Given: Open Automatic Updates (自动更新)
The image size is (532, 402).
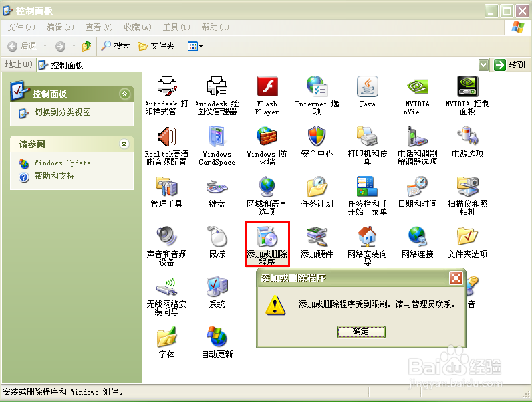Looking at the screenshot, I should coord(217,342).
